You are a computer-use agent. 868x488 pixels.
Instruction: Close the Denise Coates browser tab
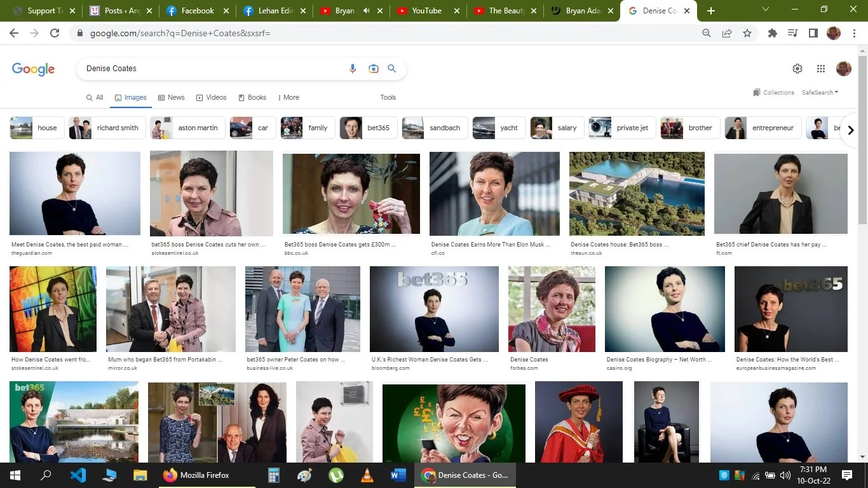click(x=687, y=11)
